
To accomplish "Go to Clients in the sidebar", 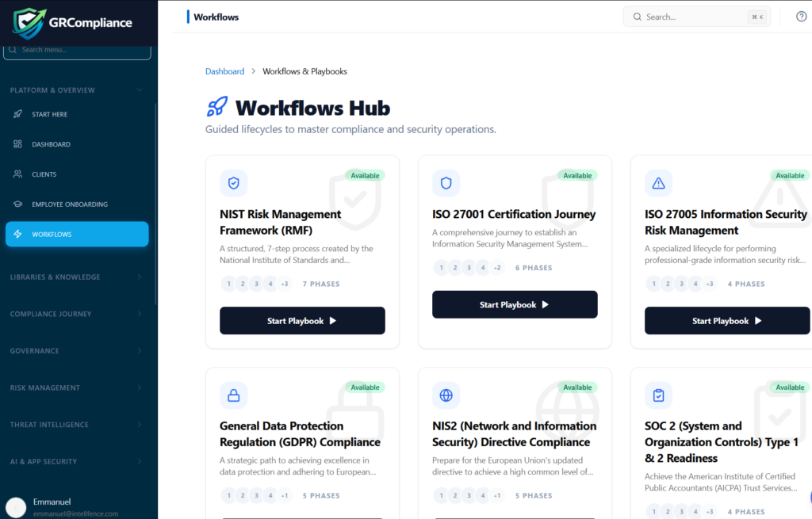I will point(44,174).
